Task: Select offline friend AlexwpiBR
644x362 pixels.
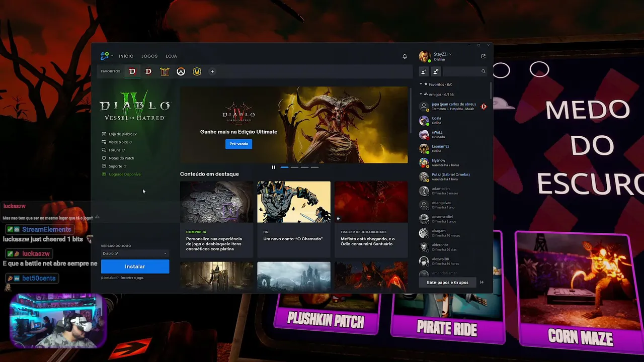Action: (453, 261)
